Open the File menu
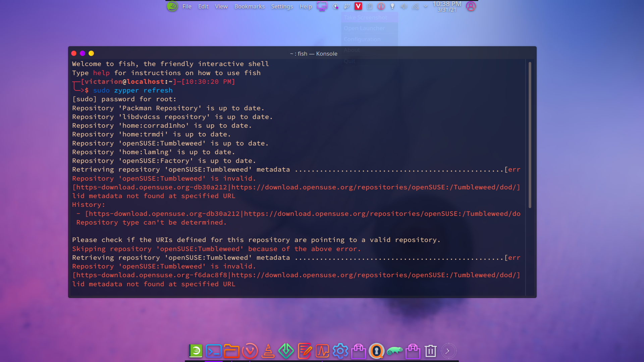644x362 pixels. (187, 6)
